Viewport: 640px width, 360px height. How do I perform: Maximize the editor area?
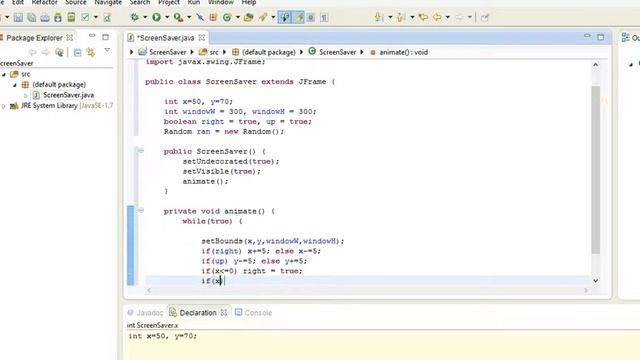coord(600,37)
